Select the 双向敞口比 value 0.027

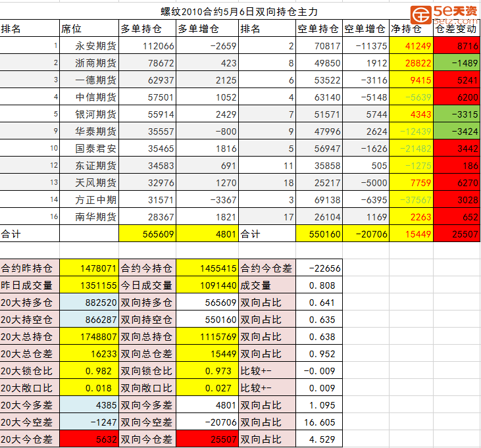(207, 388)
